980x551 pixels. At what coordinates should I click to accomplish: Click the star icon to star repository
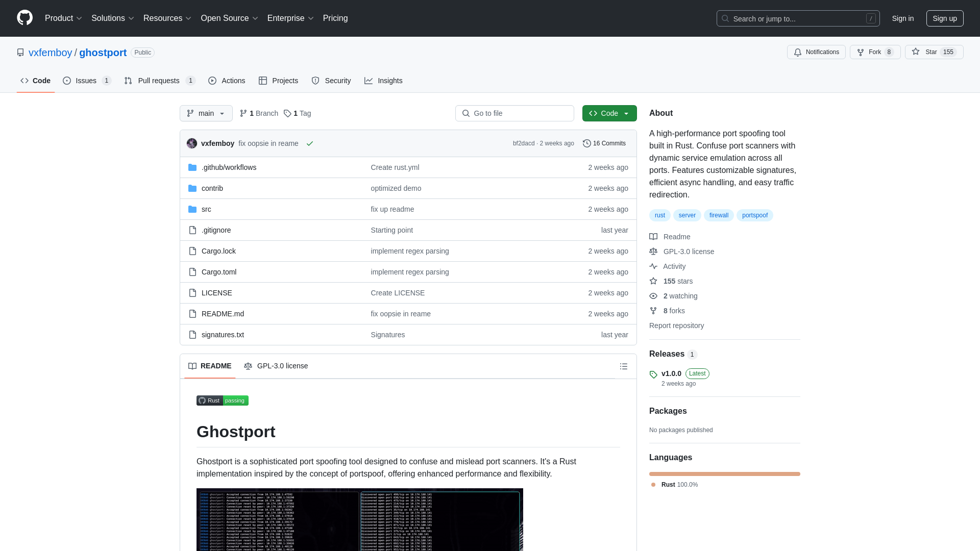916,52
